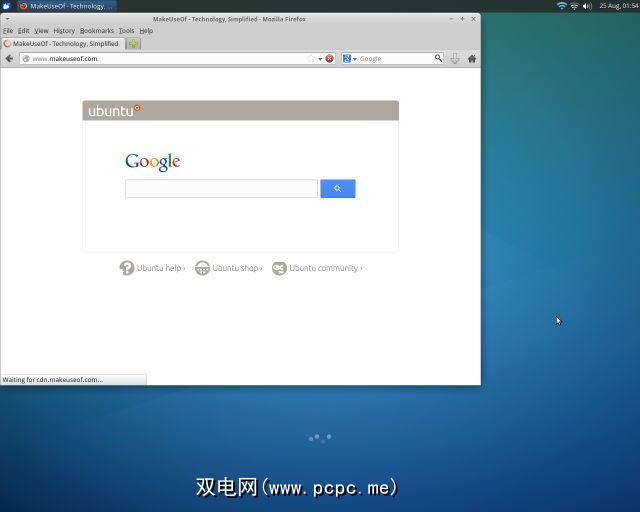Open the Ubuntu shop link
Viewport: 640px width, 512px height.
pos(237,268)
